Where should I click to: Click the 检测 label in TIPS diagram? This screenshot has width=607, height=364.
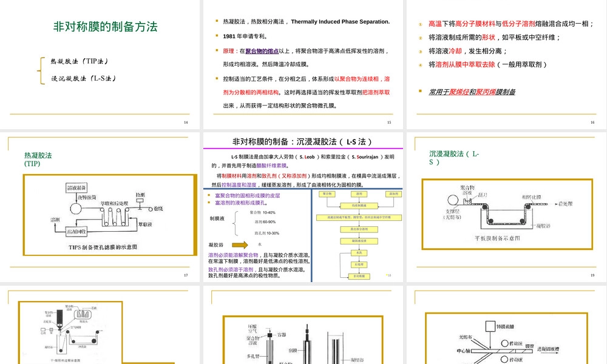click(140, 195)
